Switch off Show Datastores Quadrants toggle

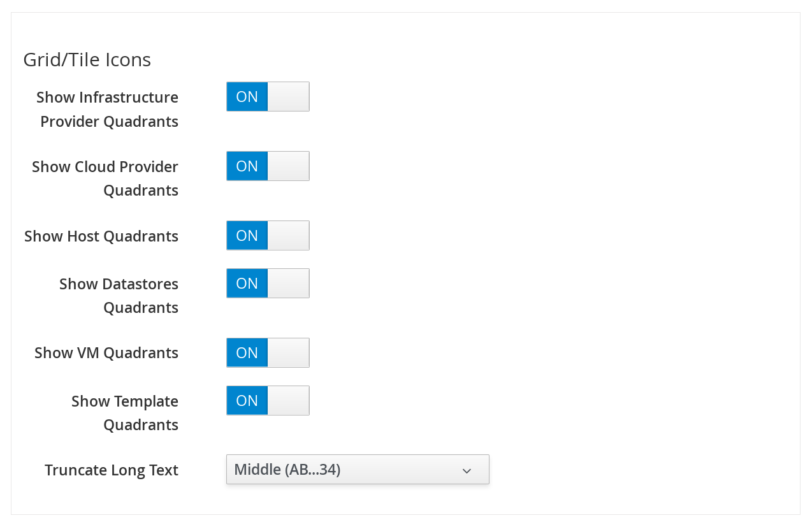tap(268, 284)
